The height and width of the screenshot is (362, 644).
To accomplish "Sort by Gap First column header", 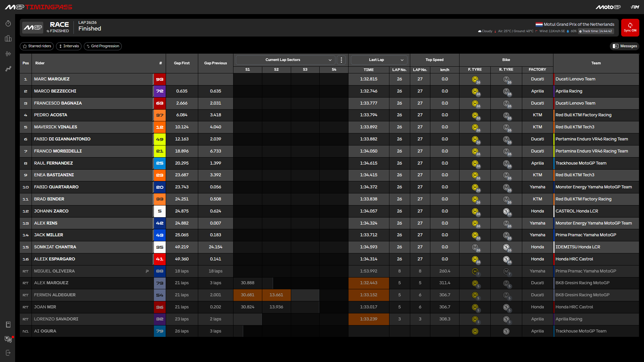I will point(182,63).
